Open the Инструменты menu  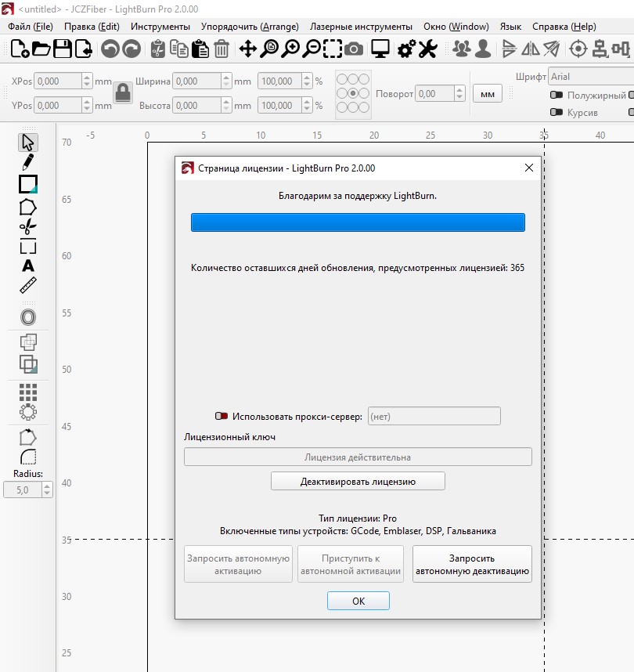[160, 27]
